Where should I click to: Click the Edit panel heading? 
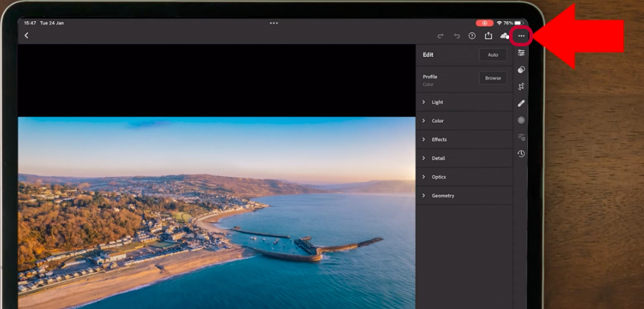[428, 55]
